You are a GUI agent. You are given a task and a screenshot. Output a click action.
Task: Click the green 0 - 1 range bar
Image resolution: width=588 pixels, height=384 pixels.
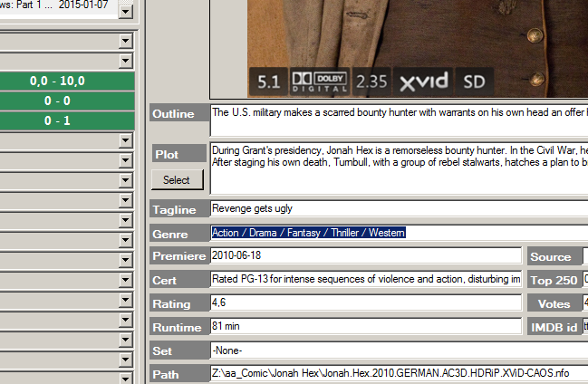(x=67, y=120)
